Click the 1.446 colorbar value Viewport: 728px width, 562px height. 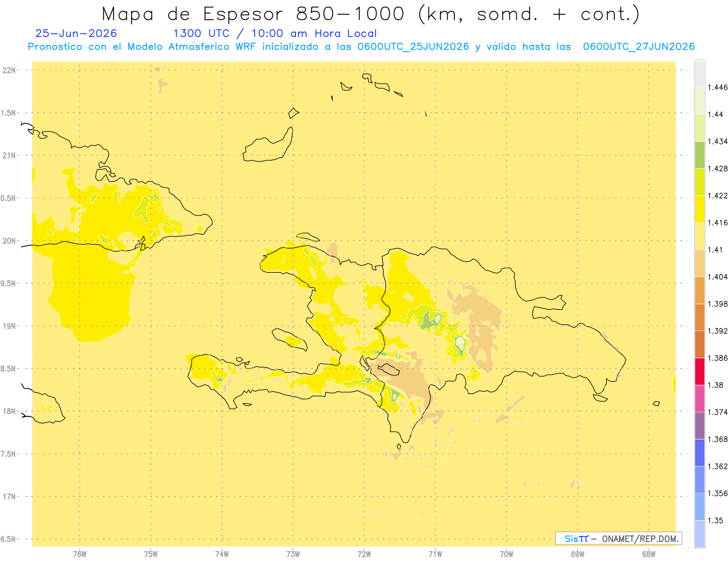[x=718, y=87]
